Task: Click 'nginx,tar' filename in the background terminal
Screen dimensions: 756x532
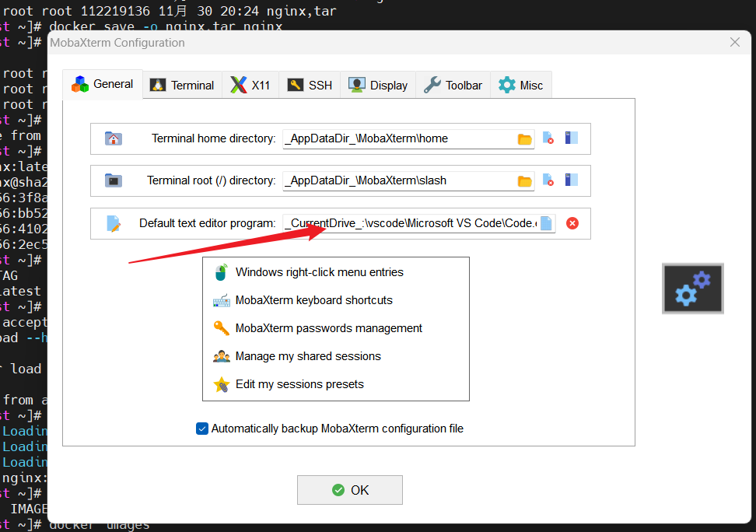Action: (x=301, y=11)
